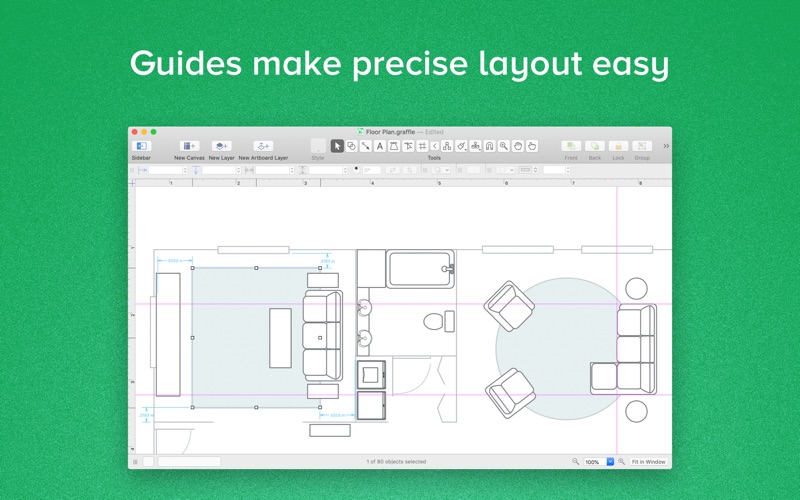This screenshot has height=500, width=800.
Task: Select the three-seat sofa on the left rug
Action: click(322, 336)
